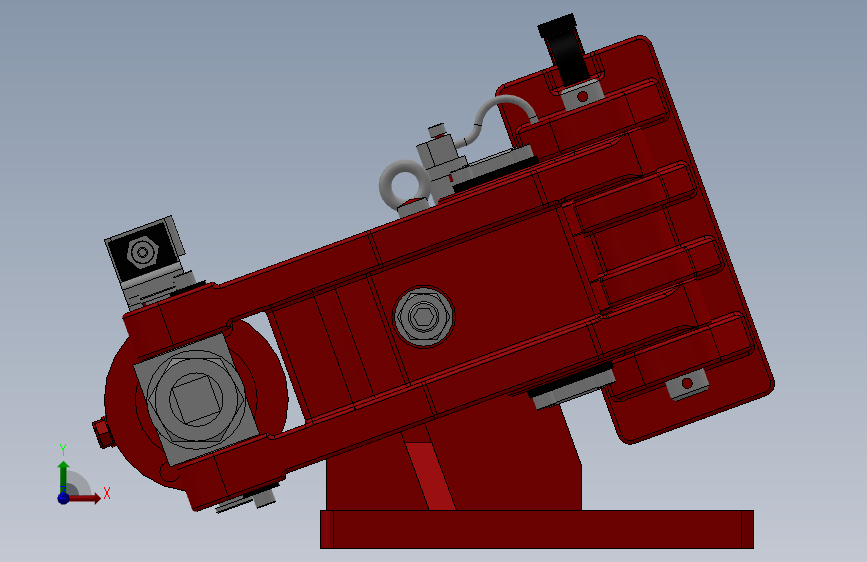
Task: Click the red X axis arrow of the triad
Action: (x=85, y=498)
